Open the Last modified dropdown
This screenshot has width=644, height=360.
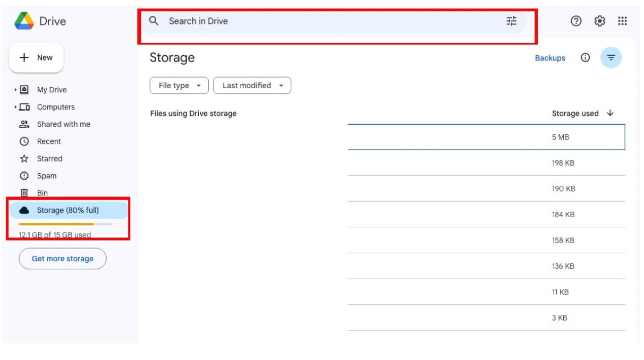click(x=252, y=85)
